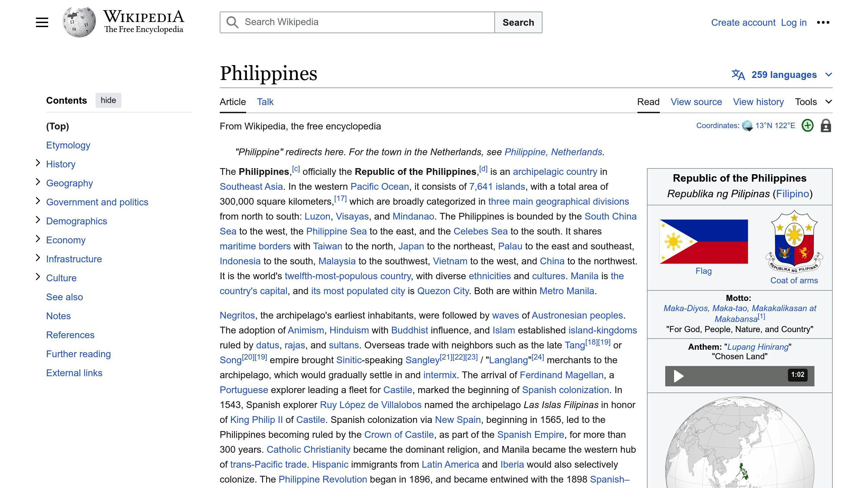Expand the Culture section arrow
This screenshot has height=488, width=868.
click(38, 277)
